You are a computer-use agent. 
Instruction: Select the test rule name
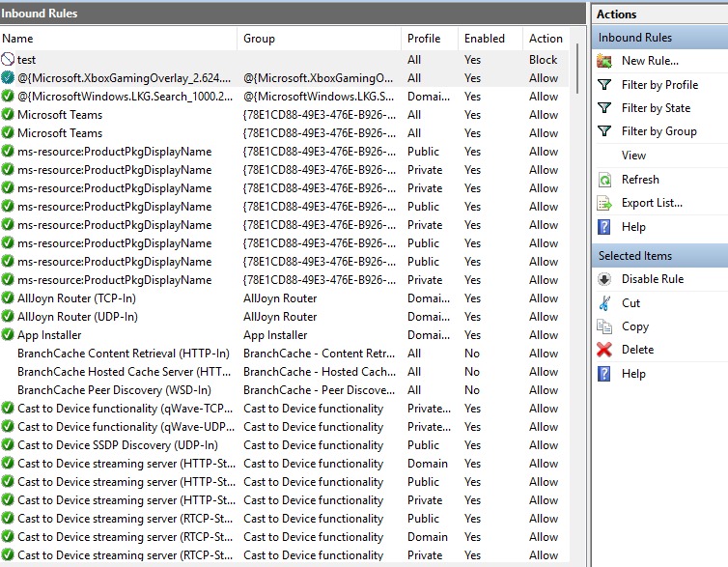click(26, 60)
